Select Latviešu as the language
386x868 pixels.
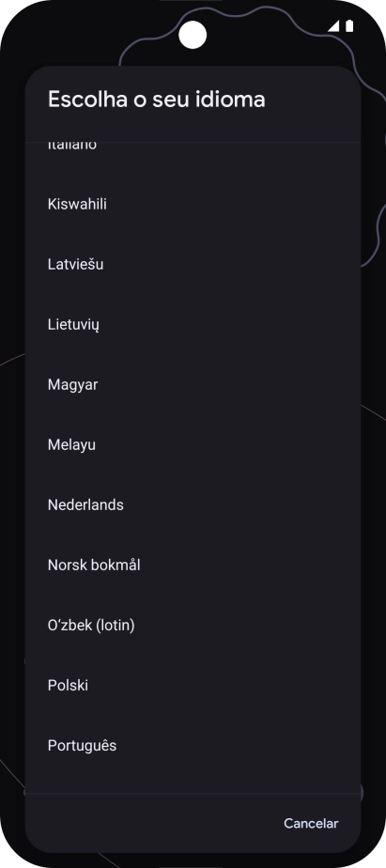click(193, 264)
